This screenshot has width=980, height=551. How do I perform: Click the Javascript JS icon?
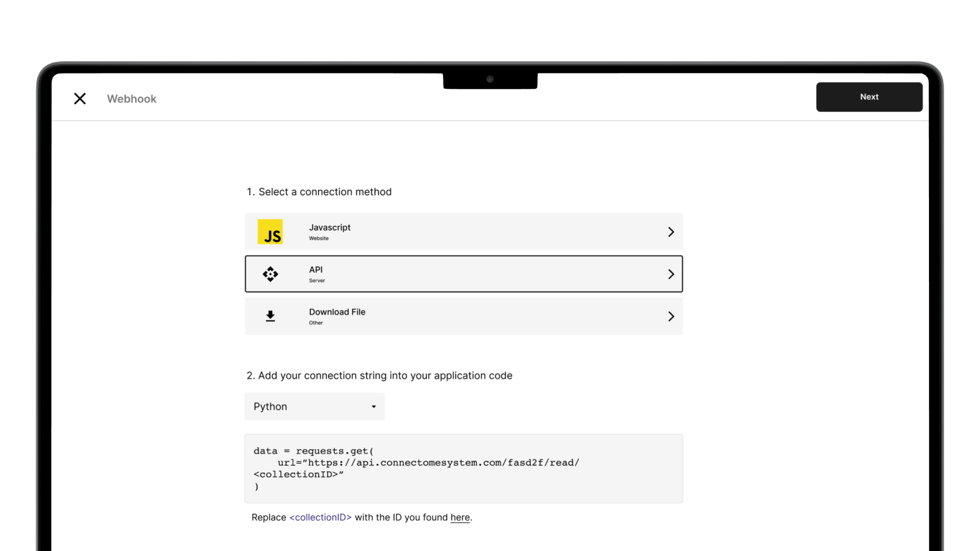pyautogui.click(x=270, y=232)
